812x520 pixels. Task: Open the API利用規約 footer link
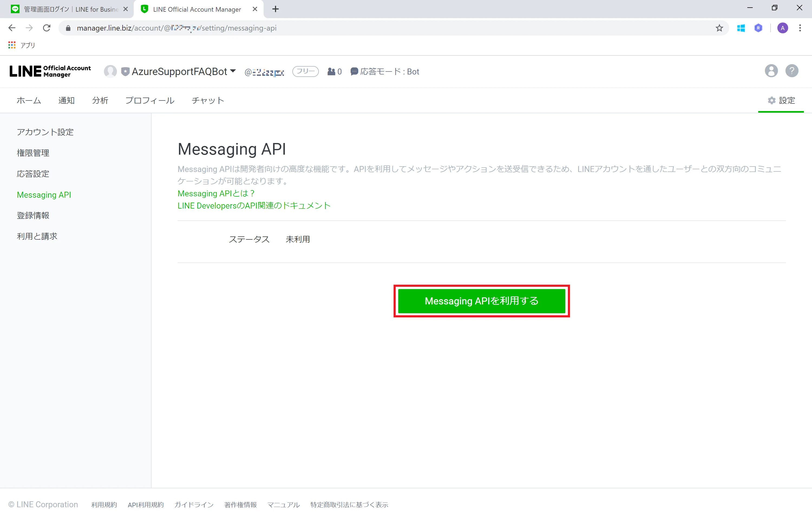(146, 505)
